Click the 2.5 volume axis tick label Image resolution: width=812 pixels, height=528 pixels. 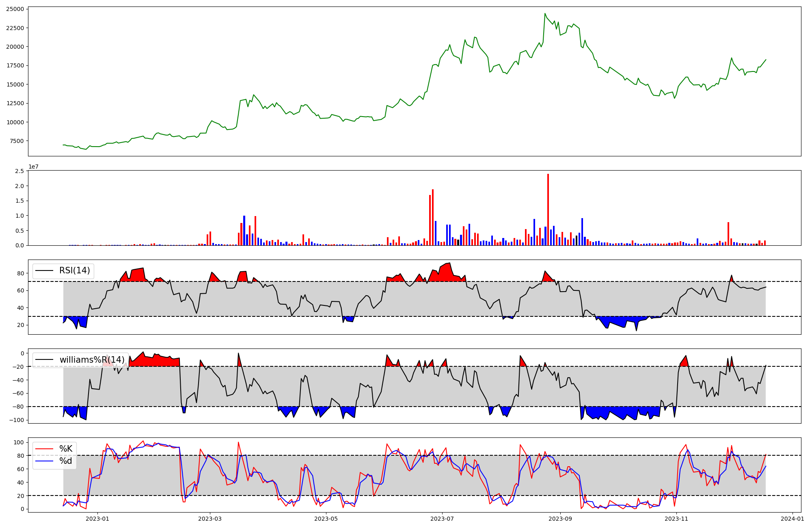19,171
